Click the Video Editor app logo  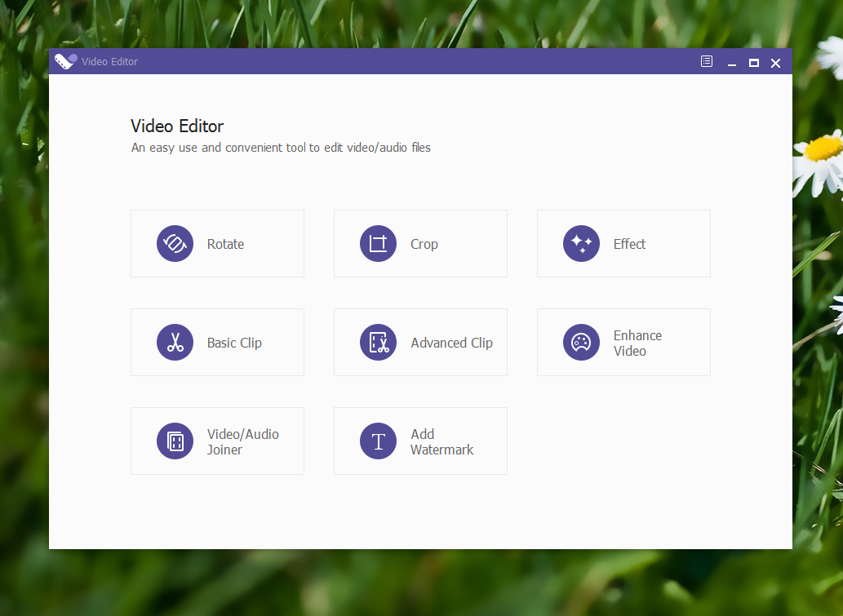click(65, 62)
